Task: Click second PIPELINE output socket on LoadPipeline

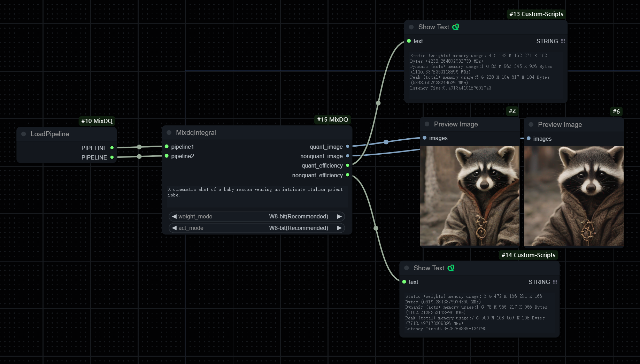Action: tap(112, 157)
